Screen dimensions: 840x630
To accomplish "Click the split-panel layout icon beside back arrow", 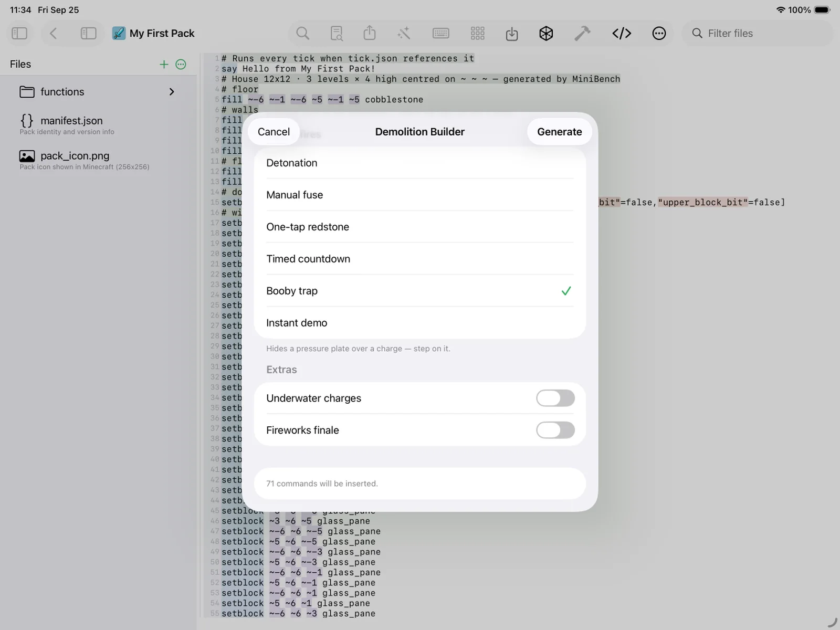I will pyautogui.click(x=88, y=34).
